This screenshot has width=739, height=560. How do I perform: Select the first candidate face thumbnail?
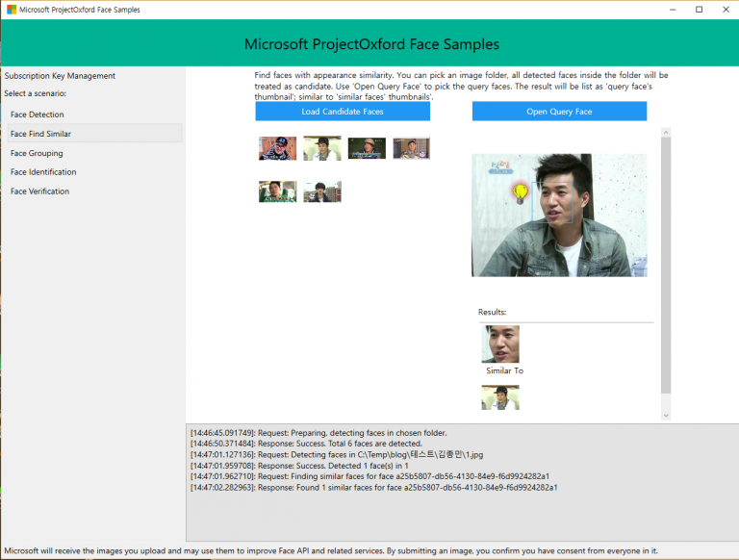(x=277, y=148)
